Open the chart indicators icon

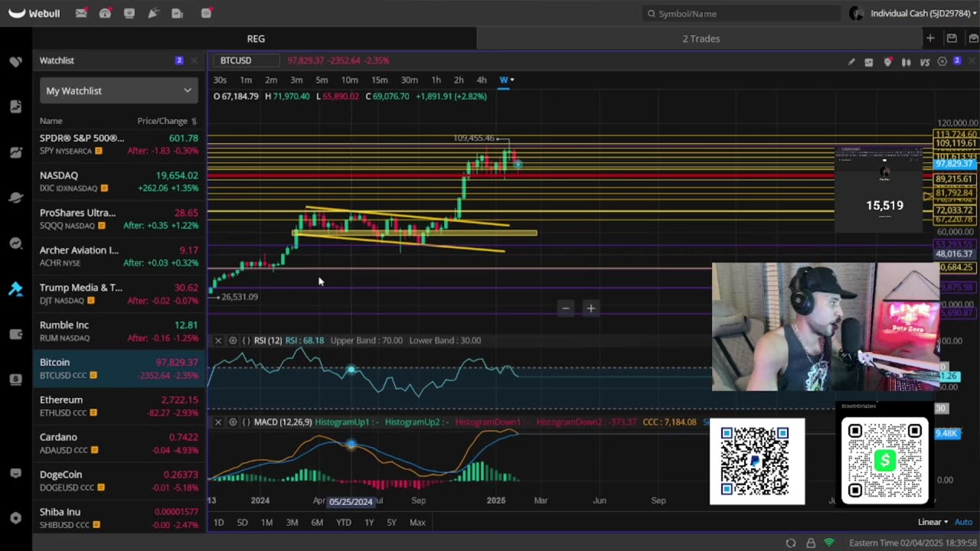(x=869, y=62)
